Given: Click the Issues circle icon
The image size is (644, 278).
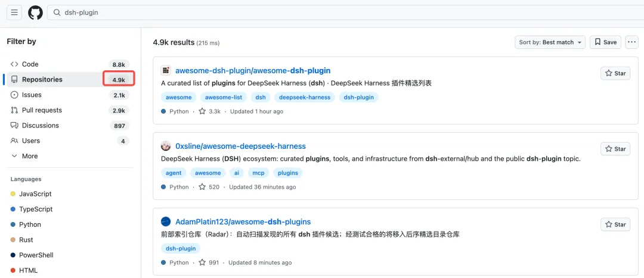Looking at the screenshot, I should click(x=14, y=95).
